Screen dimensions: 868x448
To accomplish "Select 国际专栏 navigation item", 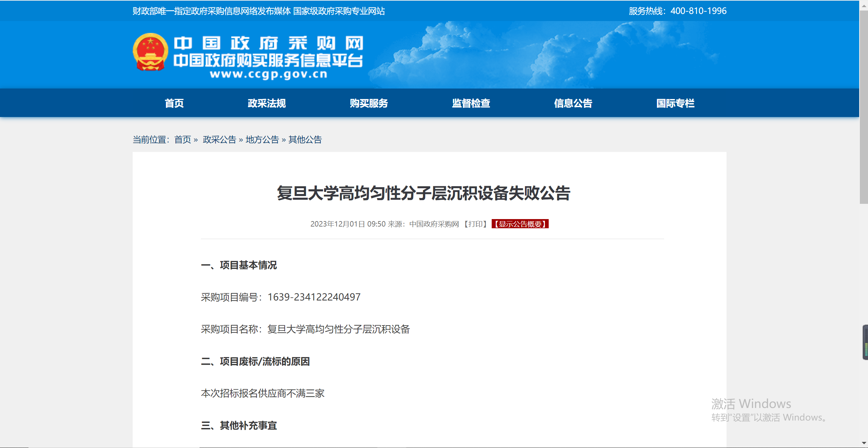I will [x=675, y=103].
